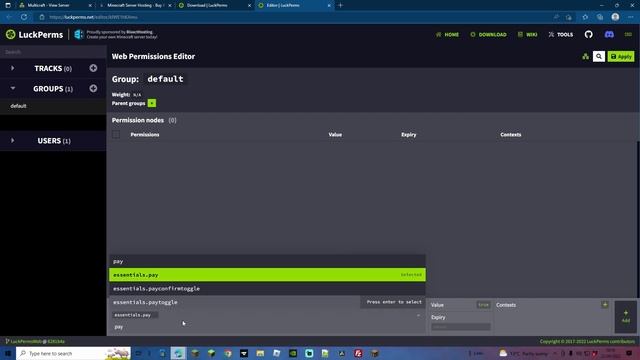Toggle the select-all permissions checkbox

(x=116, y=135)
